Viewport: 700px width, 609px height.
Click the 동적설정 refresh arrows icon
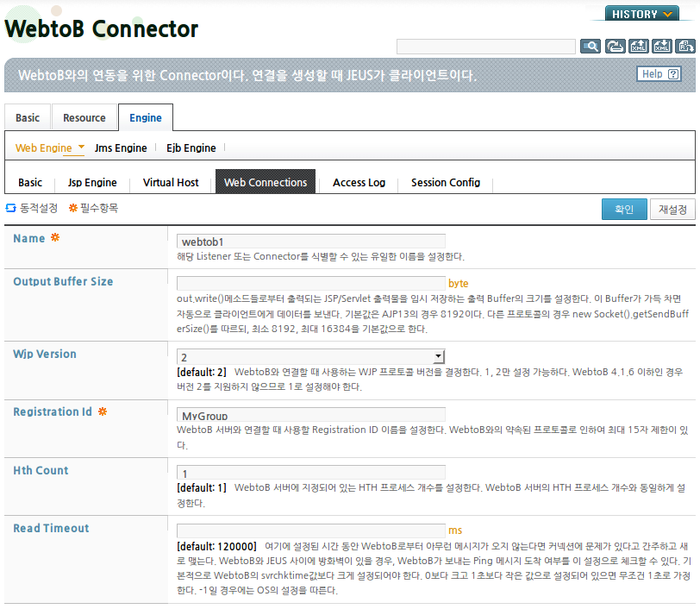10,208
